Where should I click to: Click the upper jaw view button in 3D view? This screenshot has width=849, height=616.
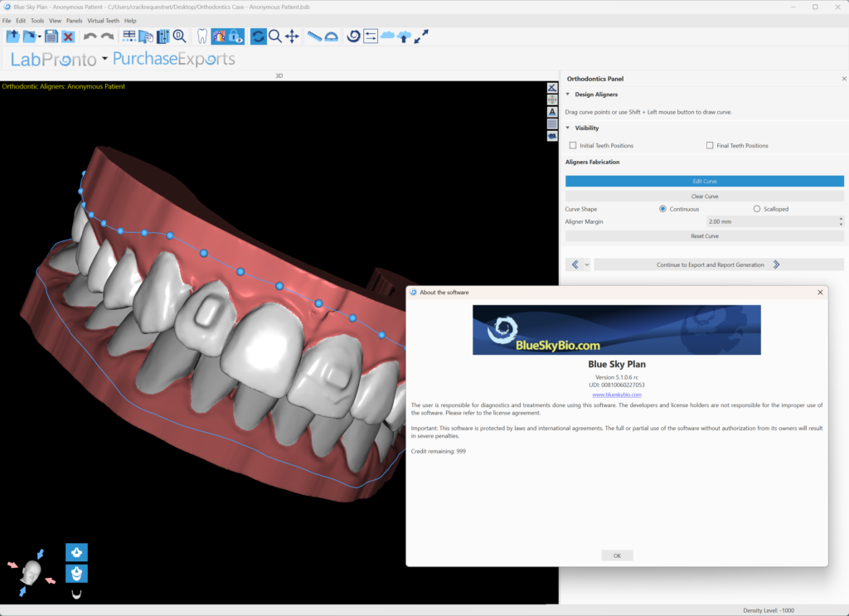tap(76, 552)
